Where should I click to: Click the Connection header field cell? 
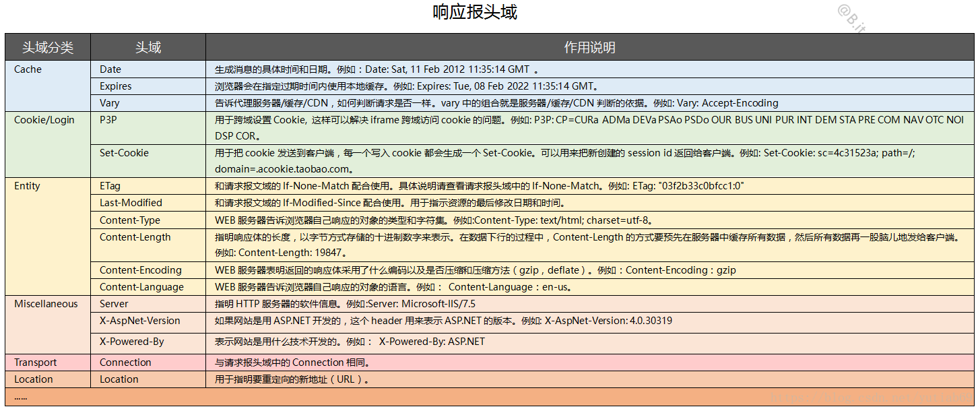coord(148,362)
